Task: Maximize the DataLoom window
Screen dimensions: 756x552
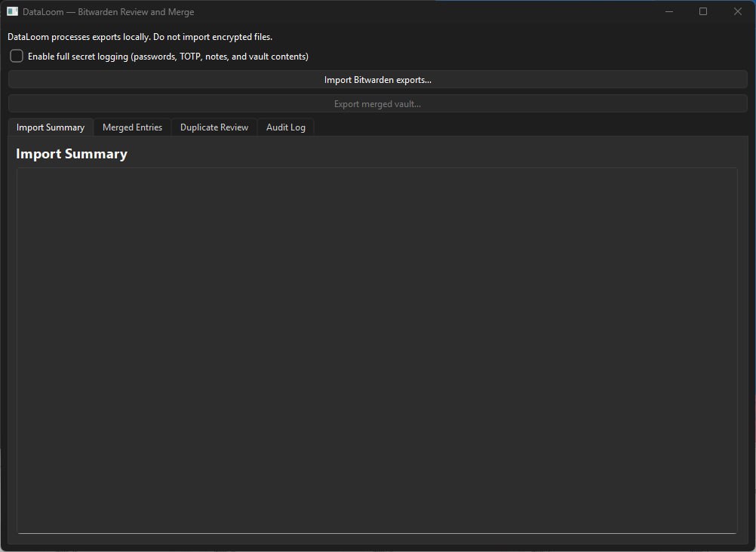Action: click(x=703, y=11)
